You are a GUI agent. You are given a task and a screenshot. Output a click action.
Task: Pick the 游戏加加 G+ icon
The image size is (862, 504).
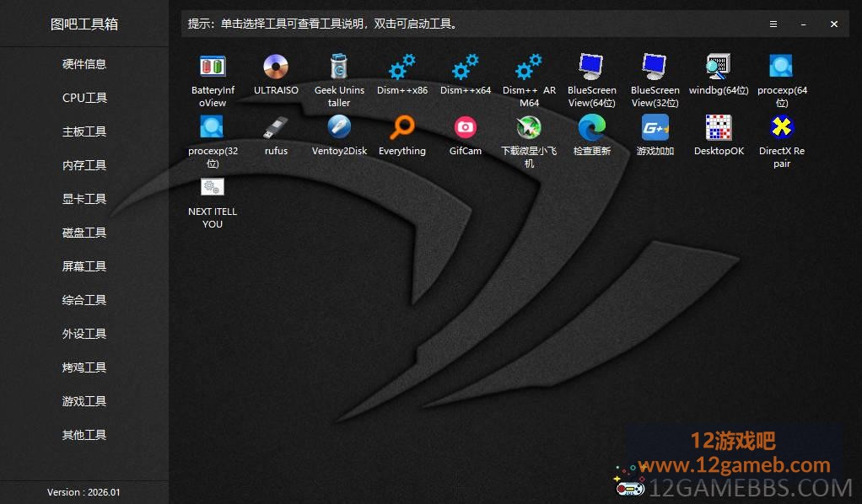655,127
